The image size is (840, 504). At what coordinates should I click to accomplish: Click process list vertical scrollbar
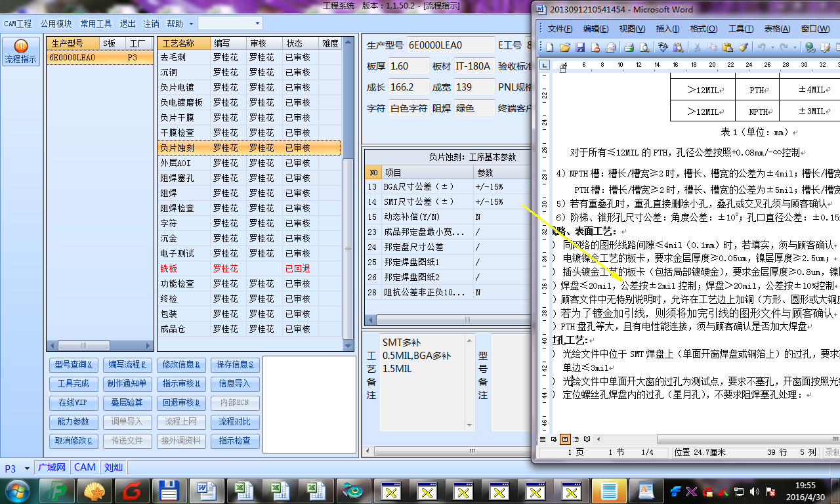point(348,194)
